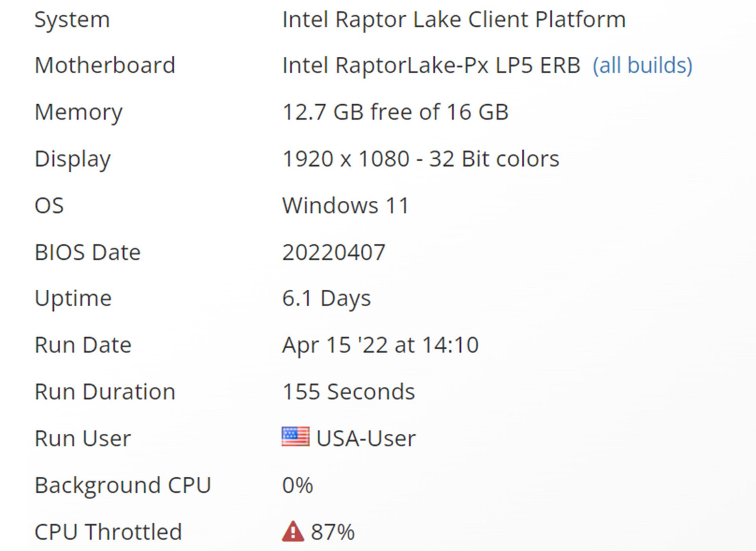Click the Windows 11 OS value
This screenshot has width=756, height=551.
click(346, 205)
